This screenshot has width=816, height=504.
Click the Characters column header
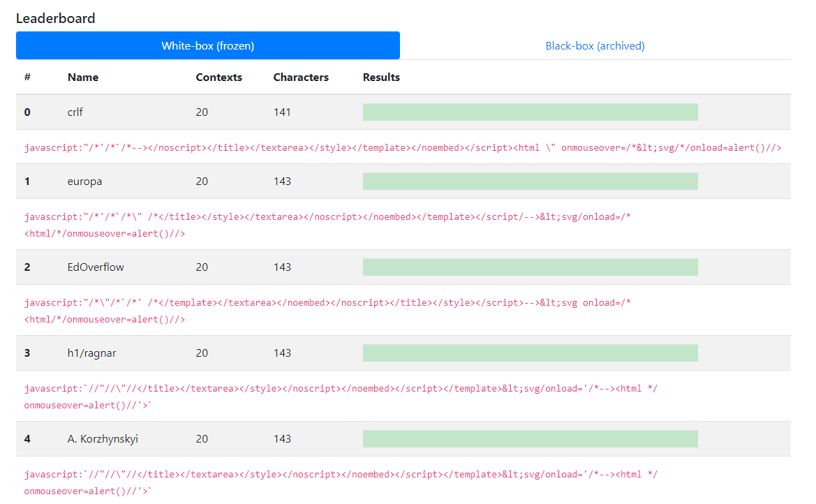(301, 77)
